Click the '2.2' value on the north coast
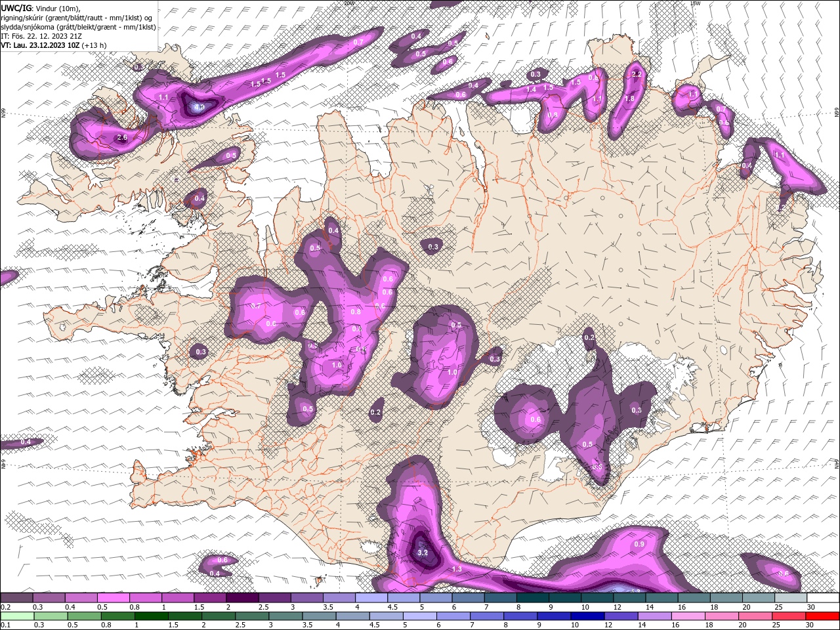The height and width of the screenshot is (630, 840). [636, 75]
